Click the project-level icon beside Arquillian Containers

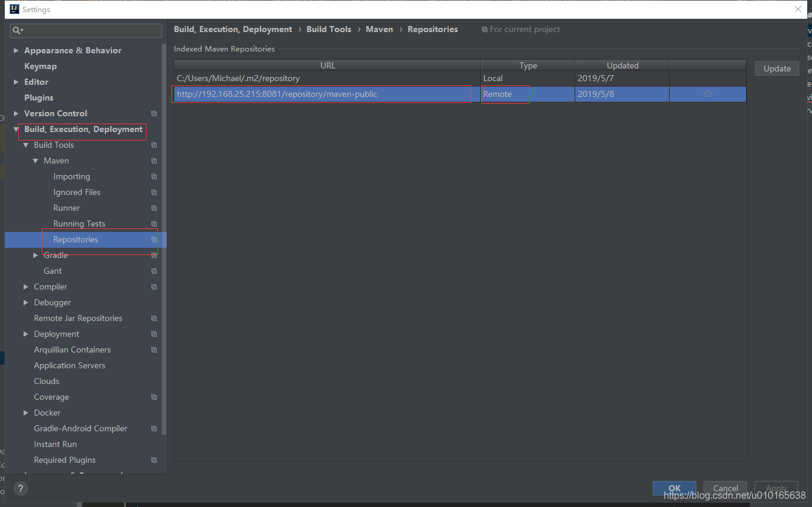coord(154,350)
